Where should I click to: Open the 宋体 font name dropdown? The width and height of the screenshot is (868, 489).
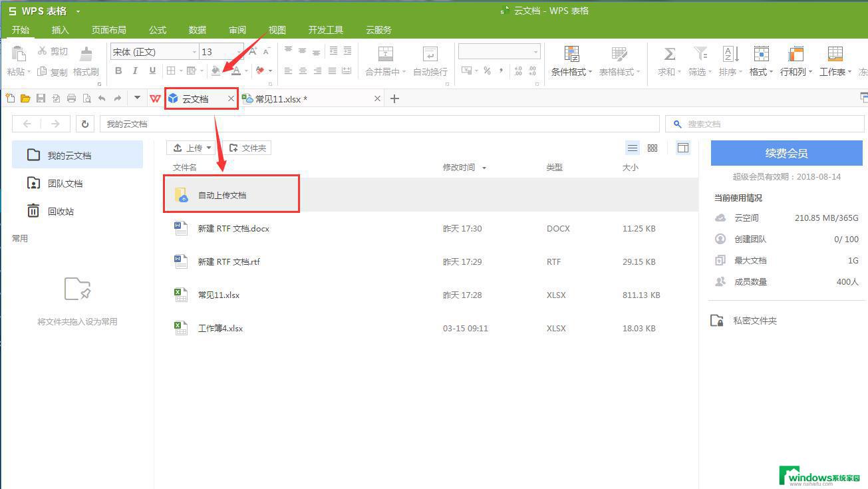click(194, 52)
